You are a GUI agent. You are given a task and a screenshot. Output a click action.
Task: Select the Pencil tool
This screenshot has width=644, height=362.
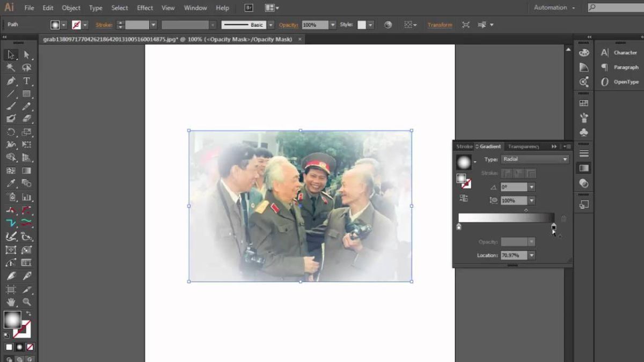pos(26,106)
